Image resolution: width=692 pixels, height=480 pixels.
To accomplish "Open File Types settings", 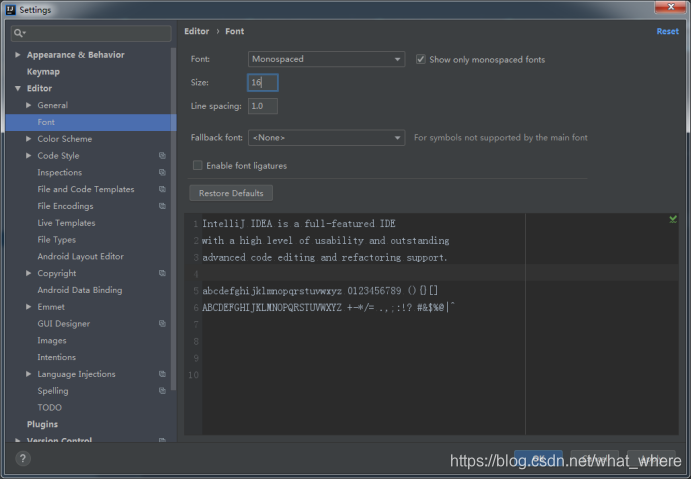I will 56,240.
